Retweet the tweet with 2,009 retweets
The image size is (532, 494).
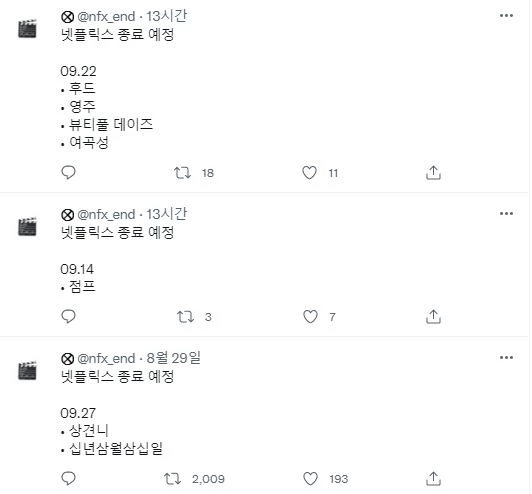coord(172,479)
